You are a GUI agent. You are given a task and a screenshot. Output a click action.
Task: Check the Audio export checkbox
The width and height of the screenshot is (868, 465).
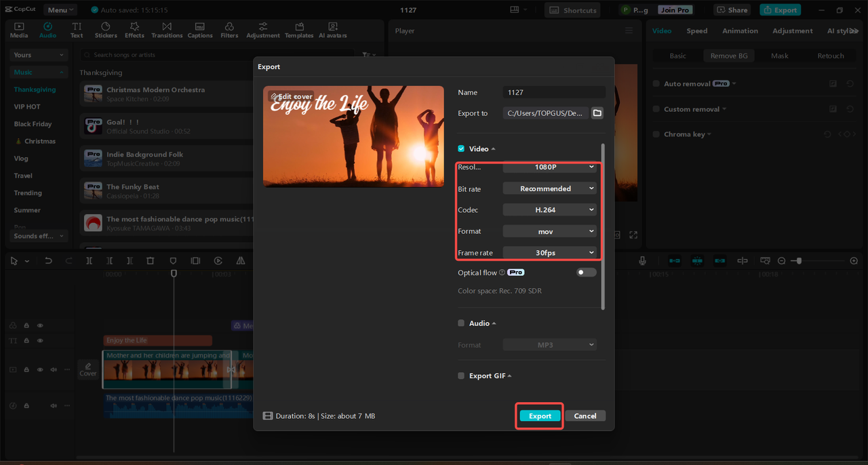[x=461, y=323]
